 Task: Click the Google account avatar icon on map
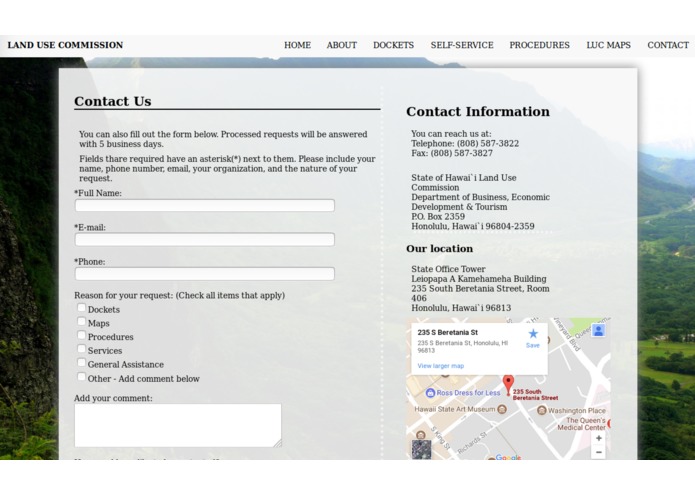tap(598, 331)
